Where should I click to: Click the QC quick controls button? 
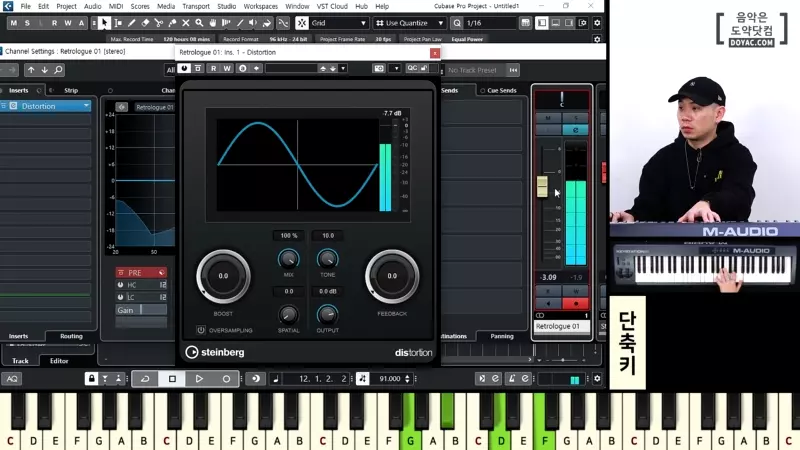[x=412, y=68]
